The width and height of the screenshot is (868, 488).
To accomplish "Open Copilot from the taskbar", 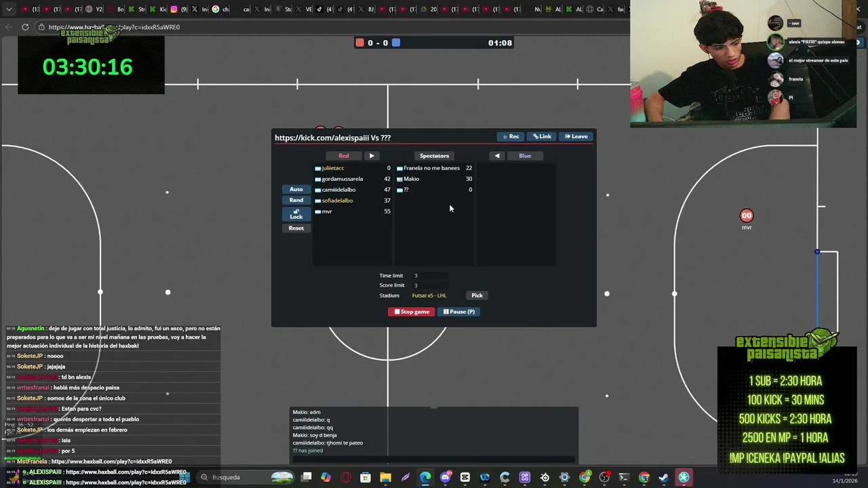I will pyautogui.click(x=326, y=477).
